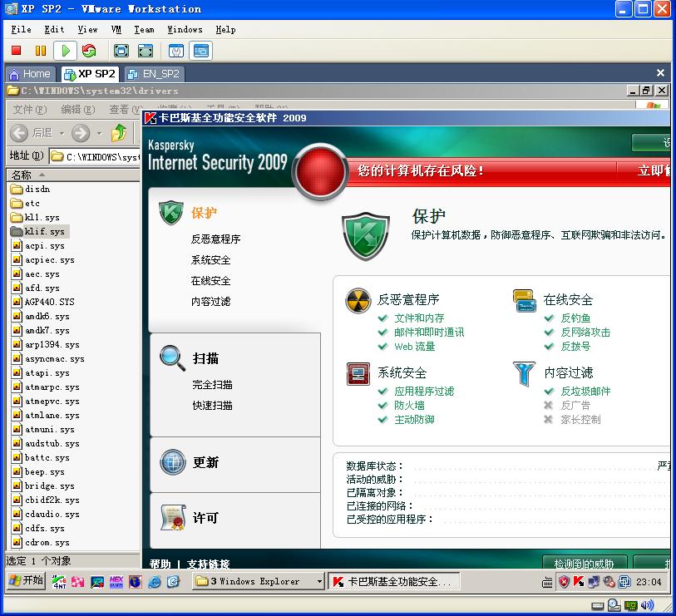The width and height of the screenshot is (676, 616).
Task: Click the 反垃圾邮件 anti-spam link
Action: pyautogui.click(x=585, y=391)
